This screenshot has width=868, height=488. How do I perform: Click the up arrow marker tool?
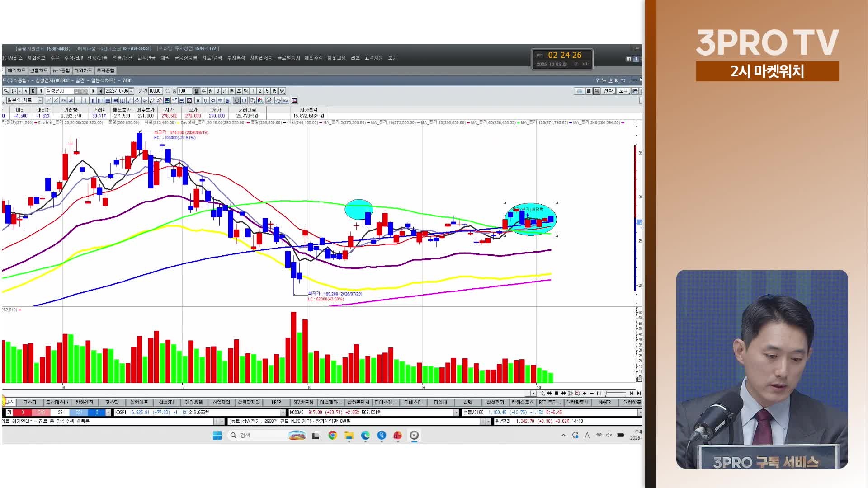pyautogui.click(x=198, y=100)
